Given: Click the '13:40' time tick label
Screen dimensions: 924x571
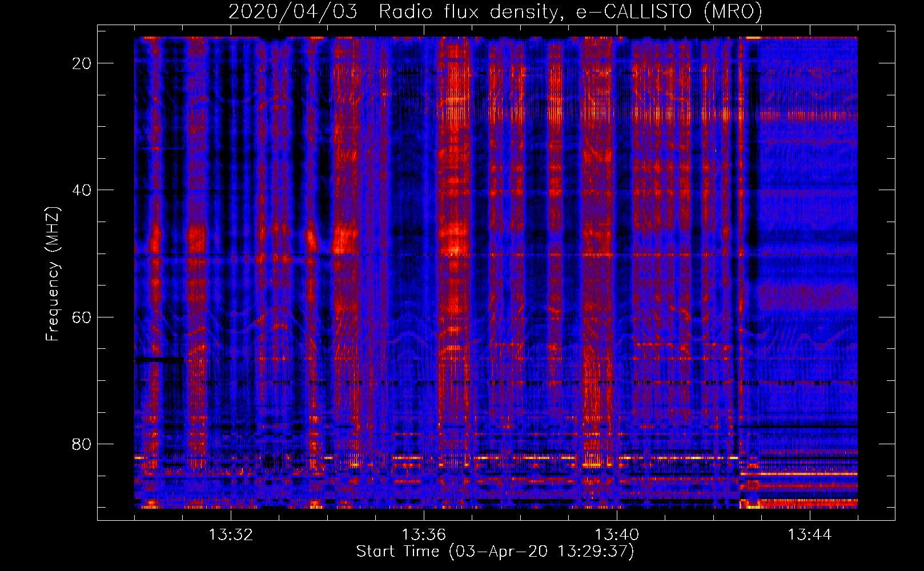Looking at the screenshot, I should point(617,535).
